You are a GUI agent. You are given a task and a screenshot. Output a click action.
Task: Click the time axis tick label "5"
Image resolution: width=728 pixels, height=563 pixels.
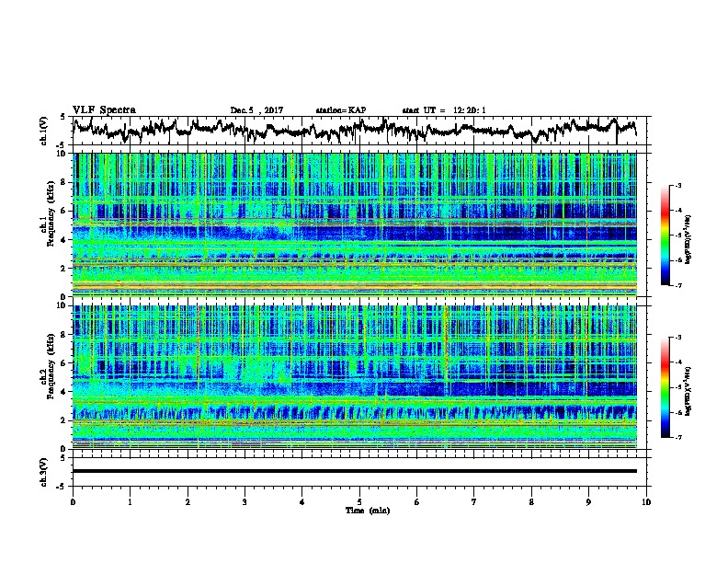(x=359, y=502)
